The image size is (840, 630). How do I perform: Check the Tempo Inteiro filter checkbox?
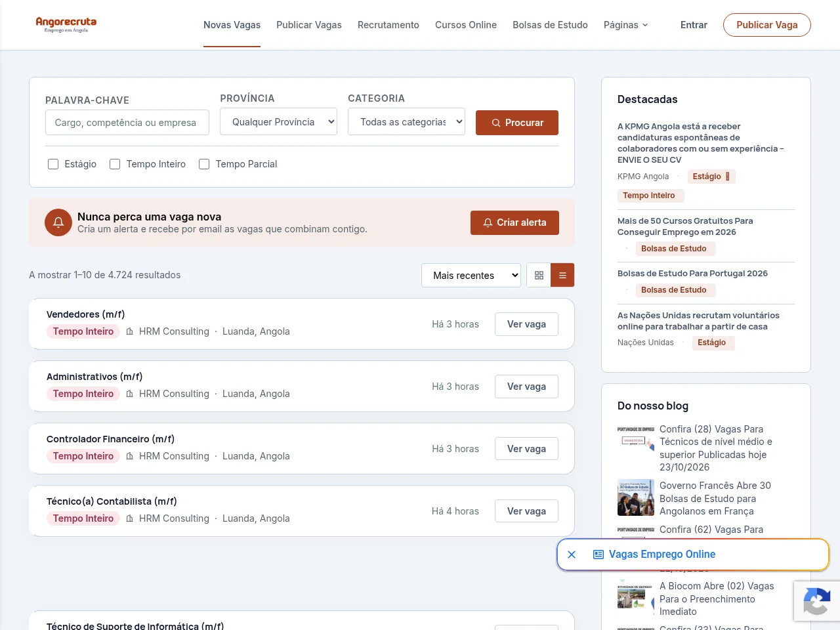click(x=115, y=164)
